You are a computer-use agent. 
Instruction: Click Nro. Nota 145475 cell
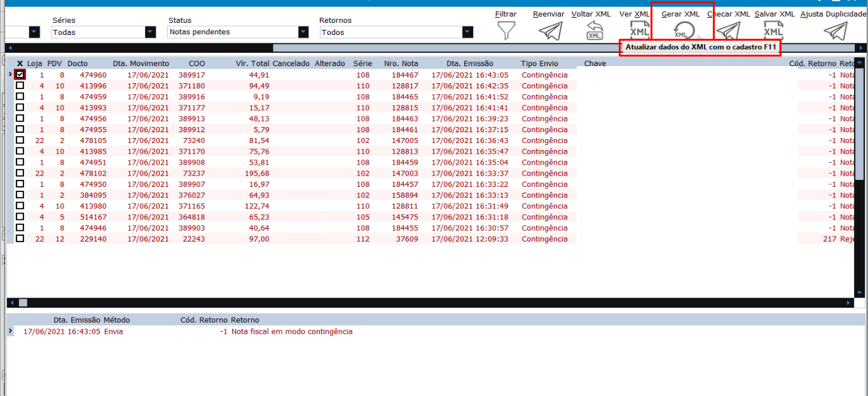[x=405, y=217]
